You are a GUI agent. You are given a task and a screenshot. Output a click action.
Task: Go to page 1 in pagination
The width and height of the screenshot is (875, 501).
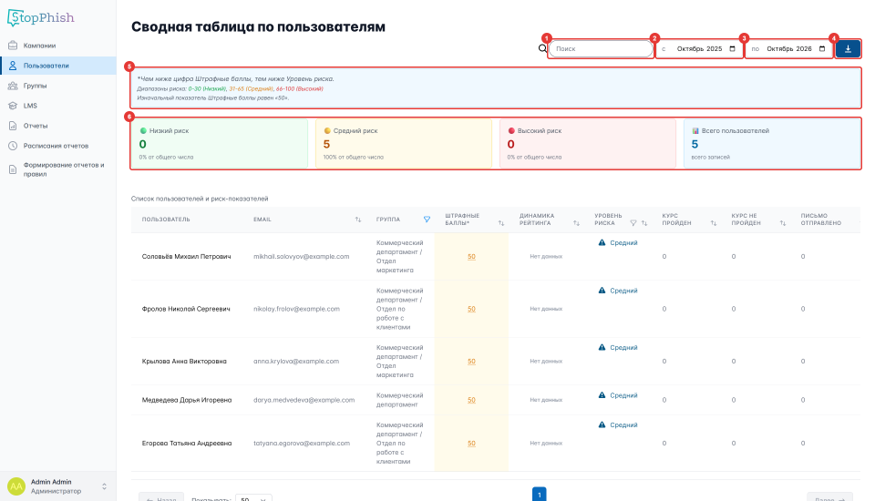(x=539, y=494)
